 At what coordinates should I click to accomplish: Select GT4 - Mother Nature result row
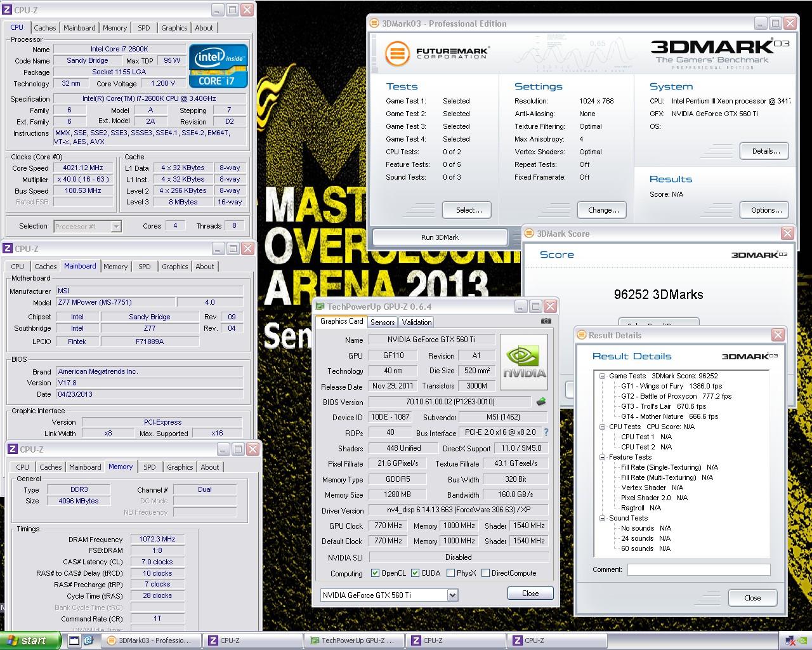tap(669, 416)
